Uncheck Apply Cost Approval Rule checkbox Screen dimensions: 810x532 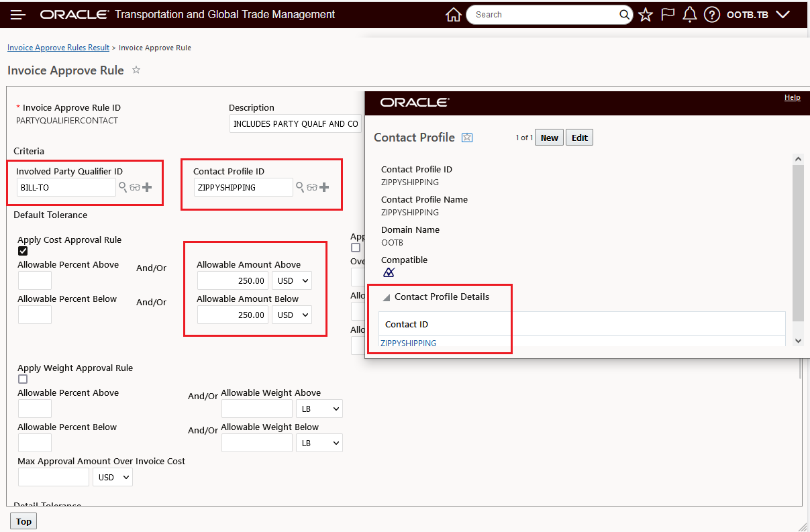pyautogui.click(x=23, y=251)
